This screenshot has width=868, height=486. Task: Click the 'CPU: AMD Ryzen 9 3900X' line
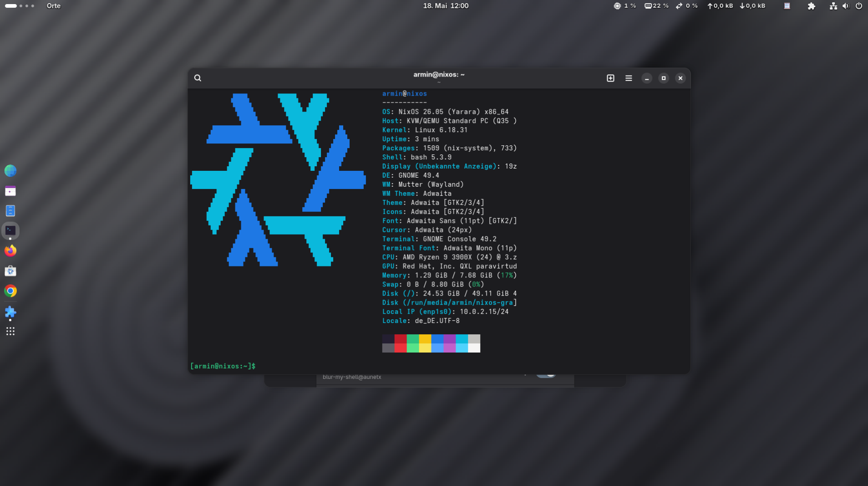click(450, 258)
